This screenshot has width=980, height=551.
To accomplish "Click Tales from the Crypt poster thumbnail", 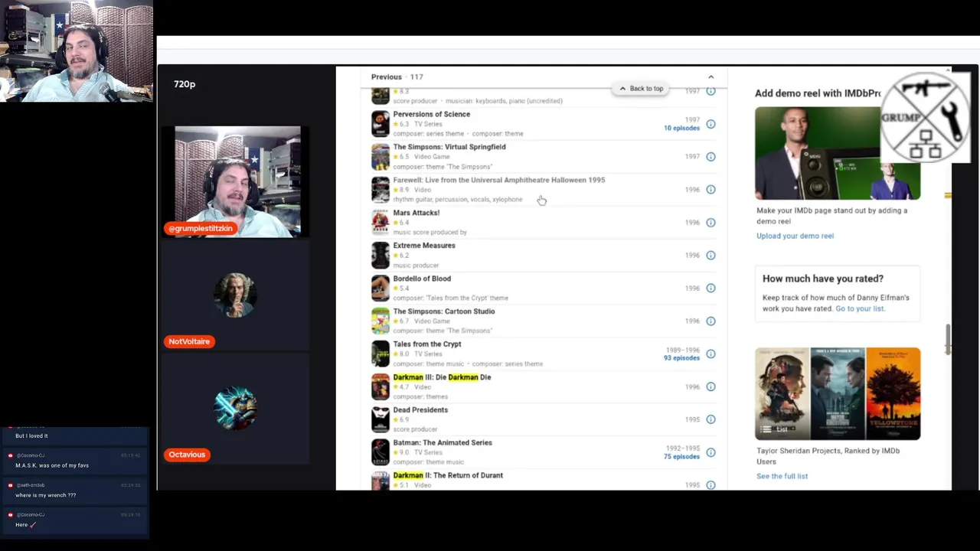I will point(380,354).
